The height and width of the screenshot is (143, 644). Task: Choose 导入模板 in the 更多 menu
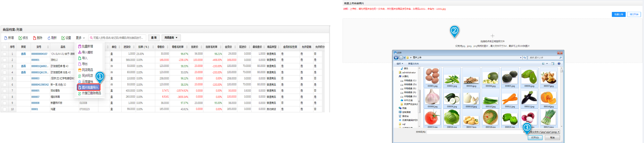pyautogui.click(x=86, y=52)
